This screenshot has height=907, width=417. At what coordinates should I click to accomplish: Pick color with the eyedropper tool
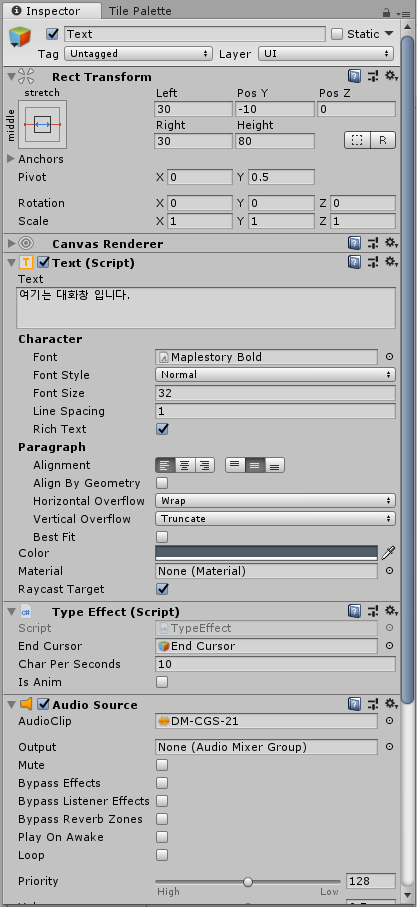388,552
